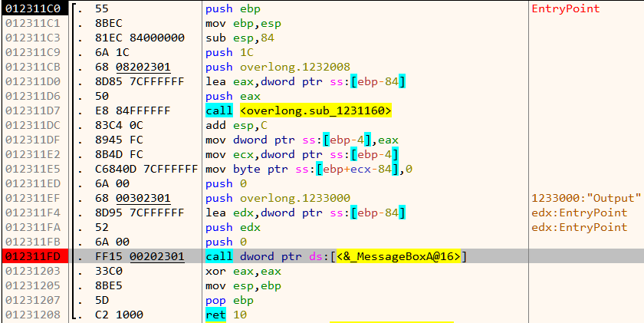Click opcode bytes 8BEC

pos(108,24)
